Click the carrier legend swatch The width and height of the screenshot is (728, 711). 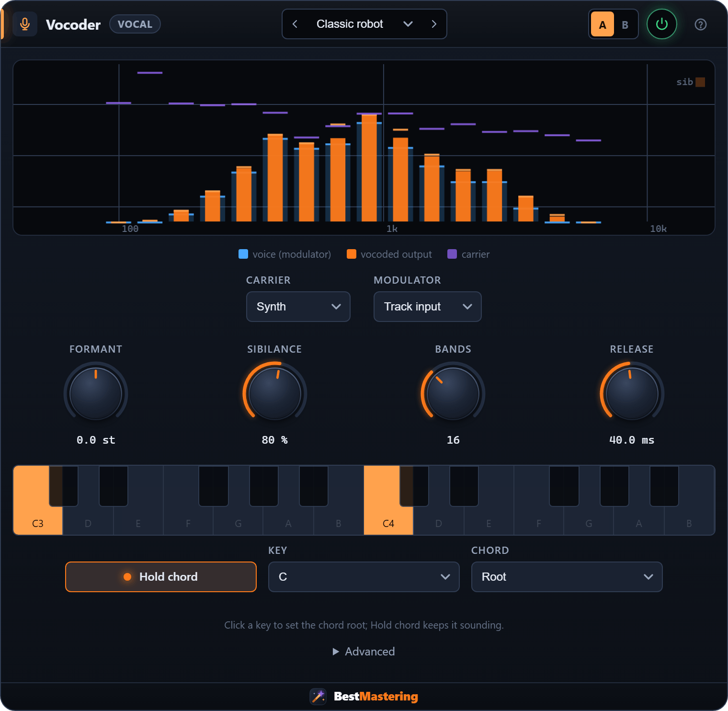click(x=452, y=254)
